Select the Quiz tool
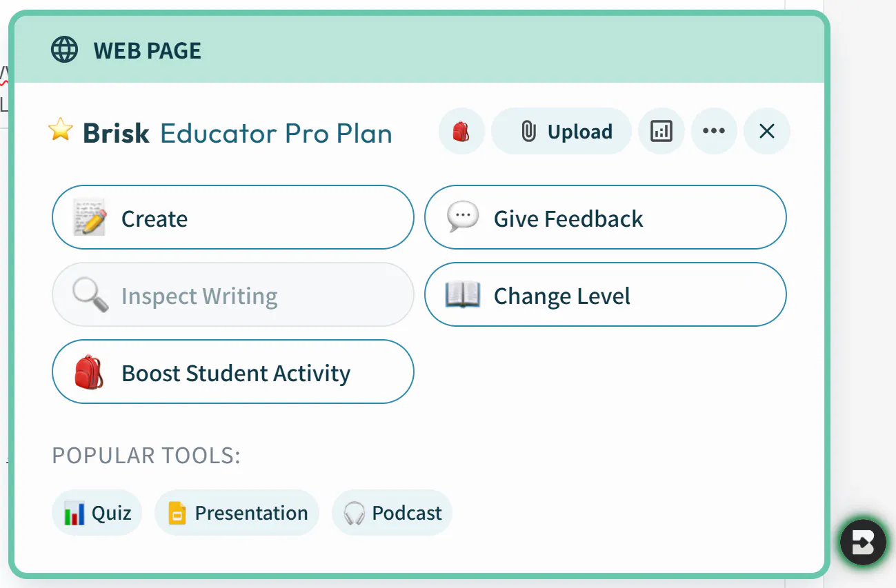Image resolution: width=896 pixels, height=588 pixels. click(x=97, y=512)
